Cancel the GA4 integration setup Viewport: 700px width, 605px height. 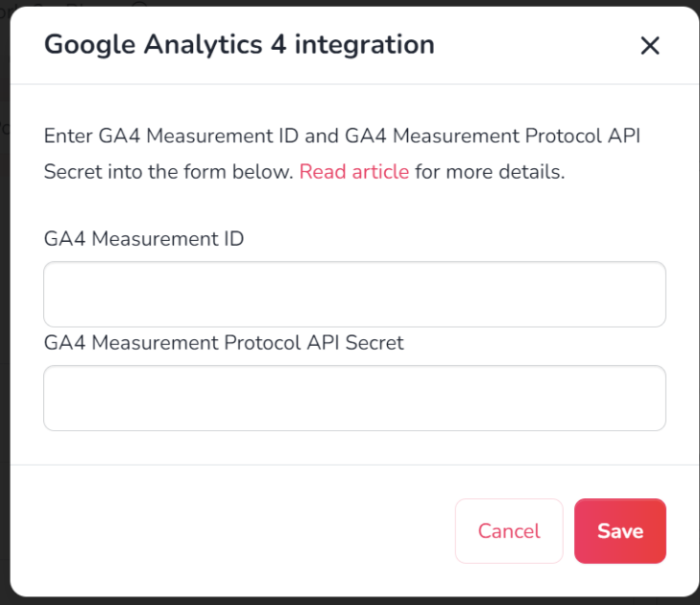pos(509,531)
